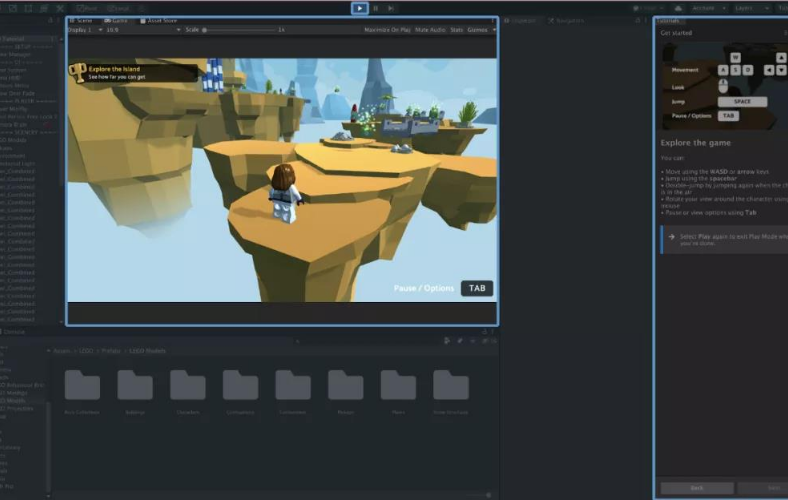Select the Tutorials tab
Viewport: 788px width, 500px height.
pos(669,21)
